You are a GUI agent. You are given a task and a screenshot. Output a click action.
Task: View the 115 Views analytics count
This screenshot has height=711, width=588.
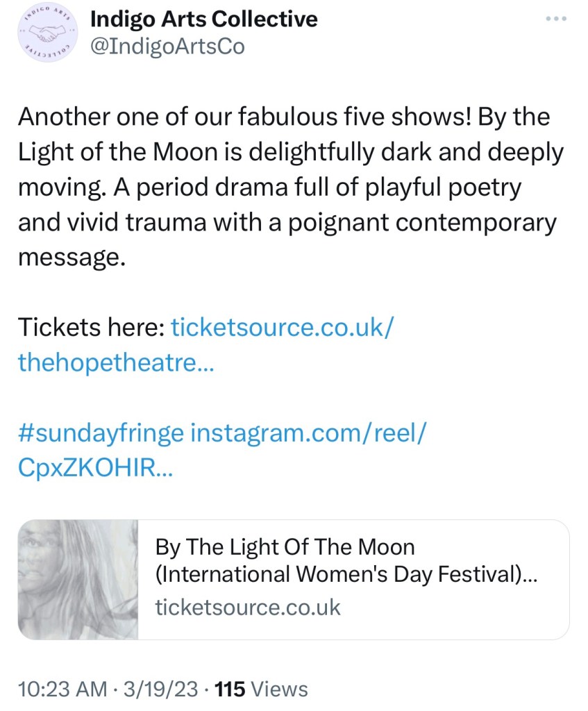tap(262, 689)
